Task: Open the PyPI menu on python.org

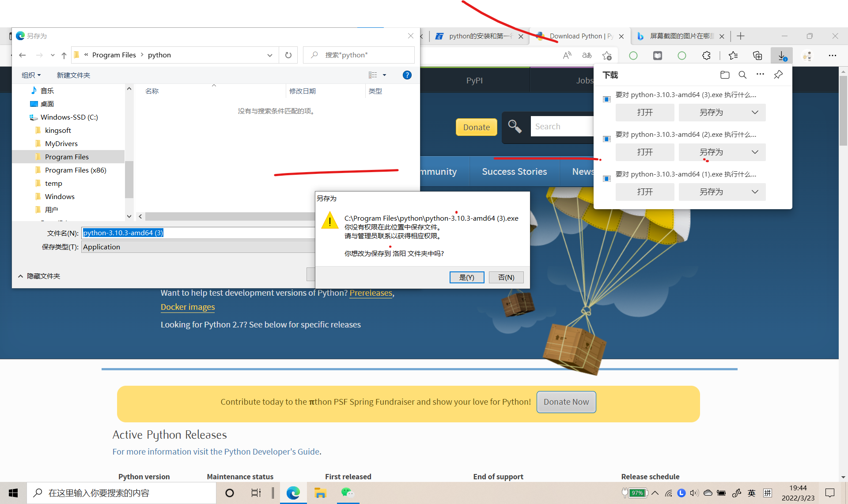Action: point(474,80)
